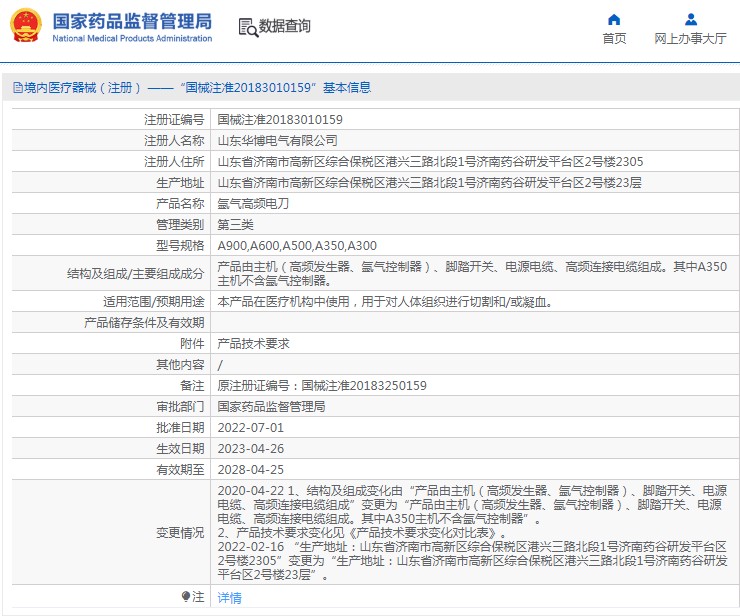Open the 数据查询 search icon
Image resolution: width=740 pixels, height=616 pixels.
248,27
